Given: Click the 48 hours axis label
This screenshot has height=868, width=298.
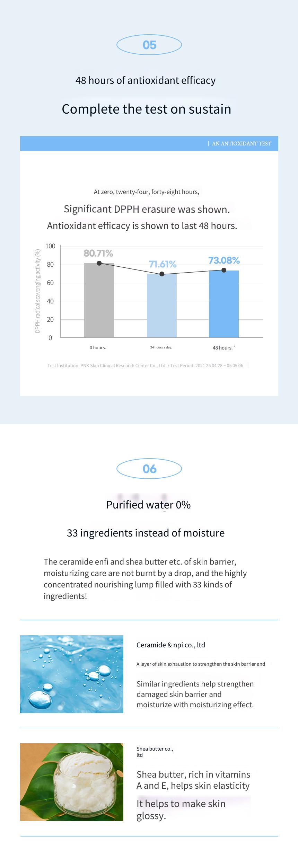Looking at the screenshot, I should [222, 348].
